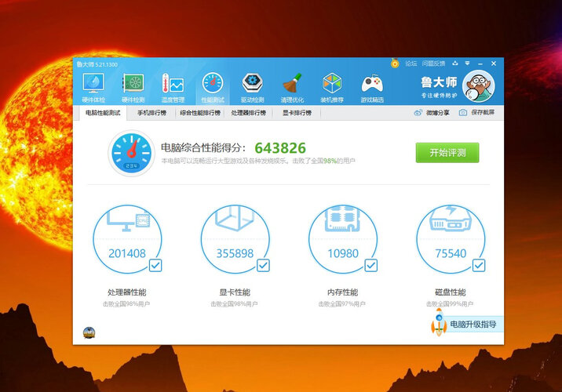Click the speedometer gauge icon
The image size is (562, 392).
(x=132, y=153)
